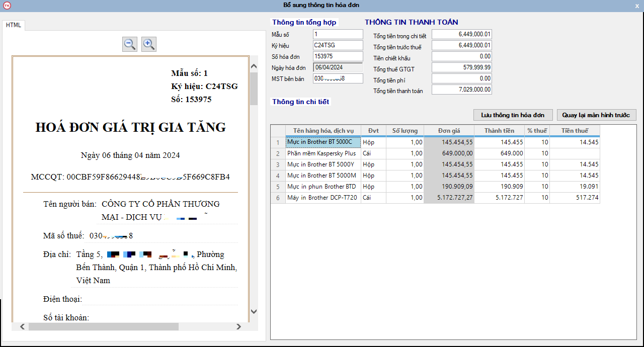Select the Phần mềm Kaspersky Plus row

(323, 153)
